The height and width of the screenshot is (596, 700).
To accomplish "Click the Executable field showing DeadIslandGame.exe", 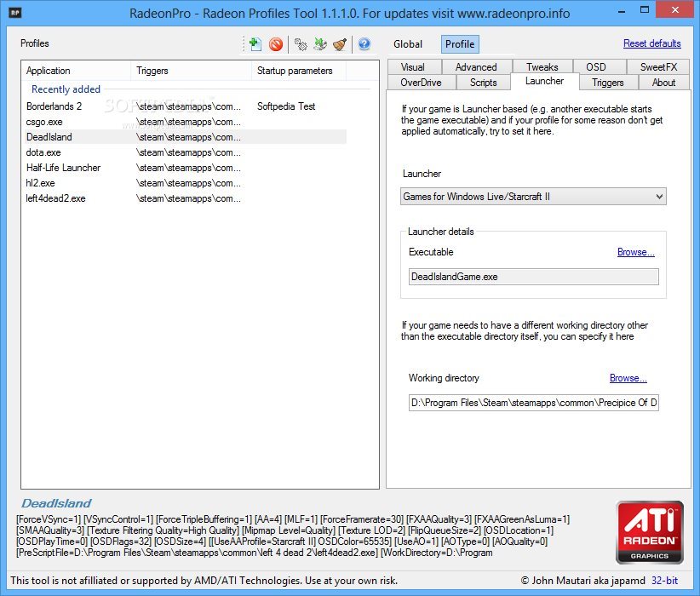I will pos(533,277).
